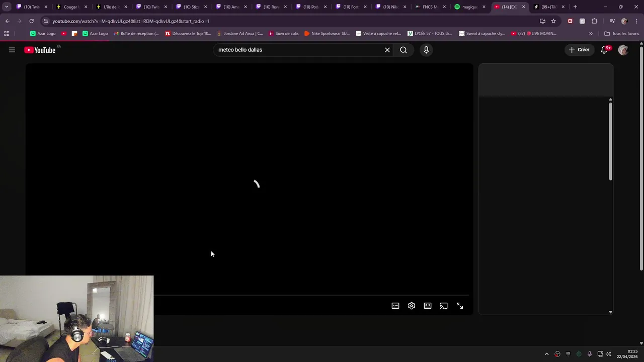Open the YouTube guide hamburger menu
The height and width of the screenshot is (362, 644).
point(12,50)
